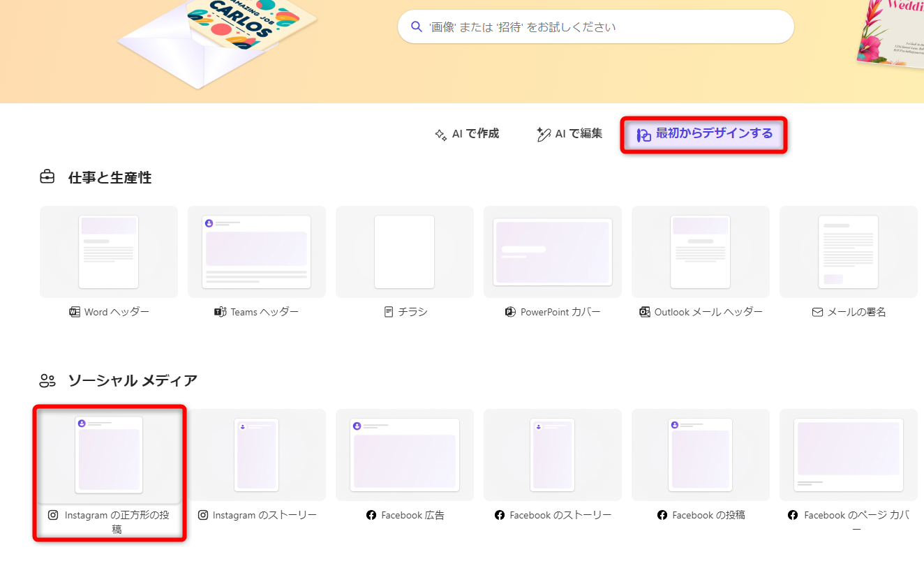Open the "Facebook のストーリー" template
924x568 pixels.
[552, 455]
